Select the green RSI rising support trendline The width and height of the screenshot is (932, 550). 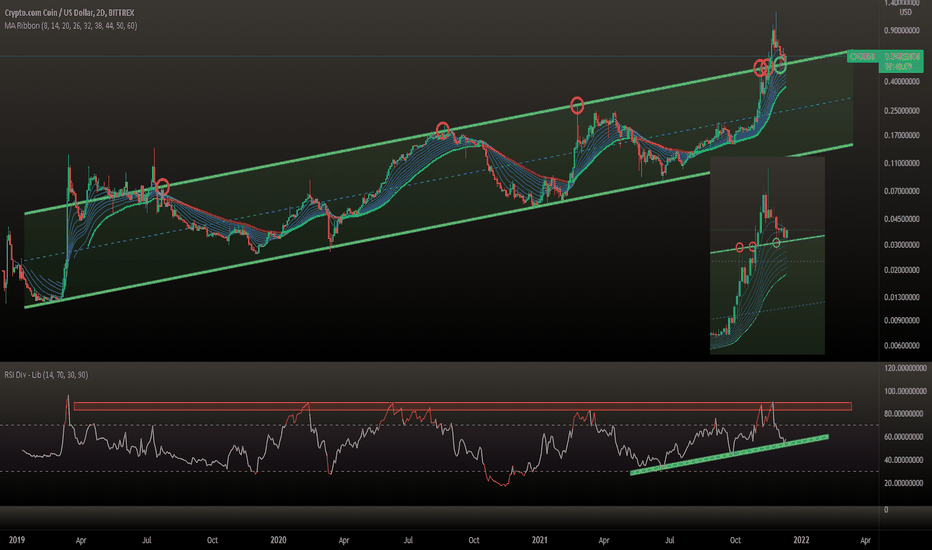point(729,455)
